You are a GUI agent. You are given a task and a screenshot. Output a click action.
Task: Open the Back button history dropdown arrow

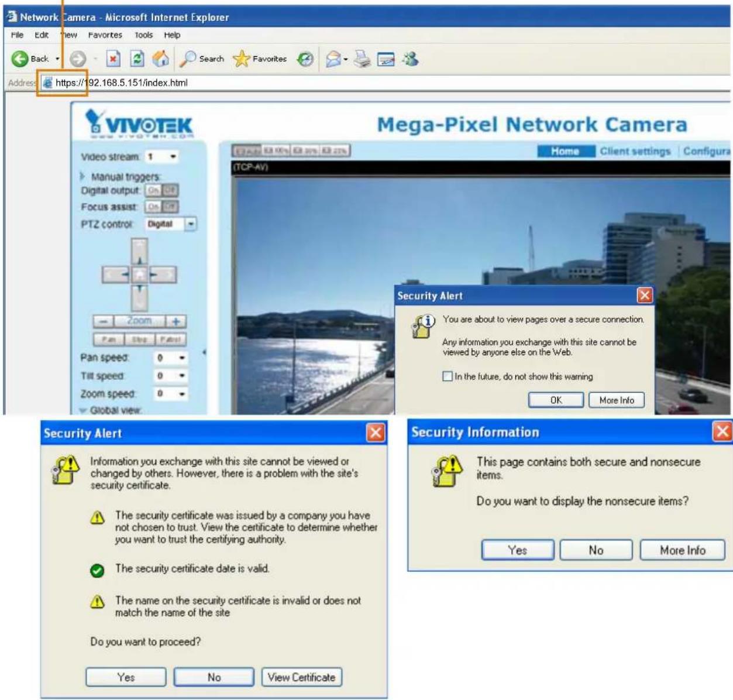(57, 59)
